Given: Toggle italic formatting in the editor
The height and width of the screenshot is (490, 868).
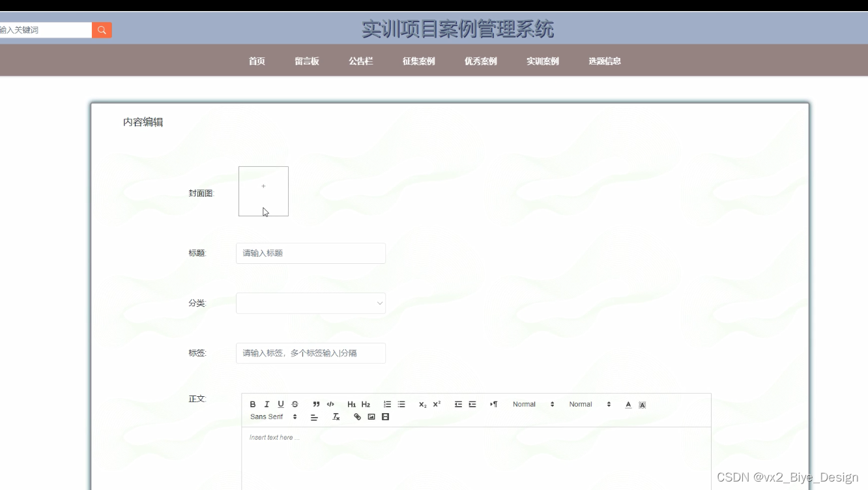Looking at the screenshot, I should 267,405.
